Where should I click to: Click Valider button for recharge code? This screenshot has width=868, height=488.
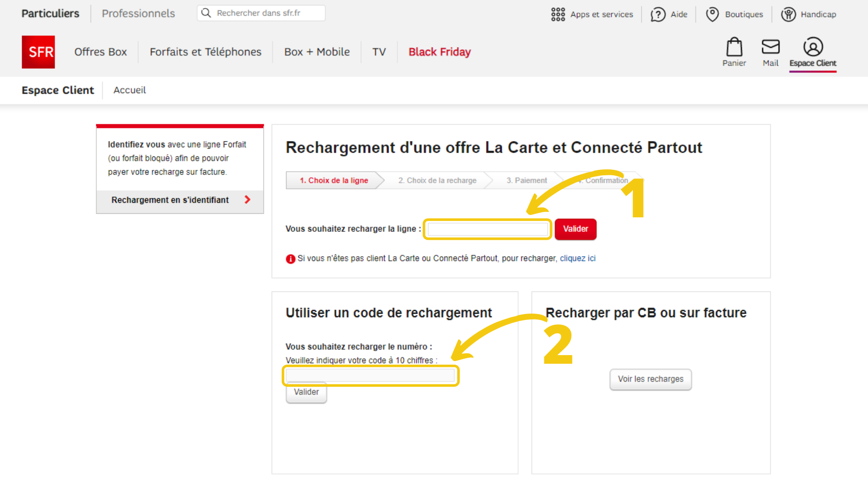pyautogui.click(x=306, y=392)
